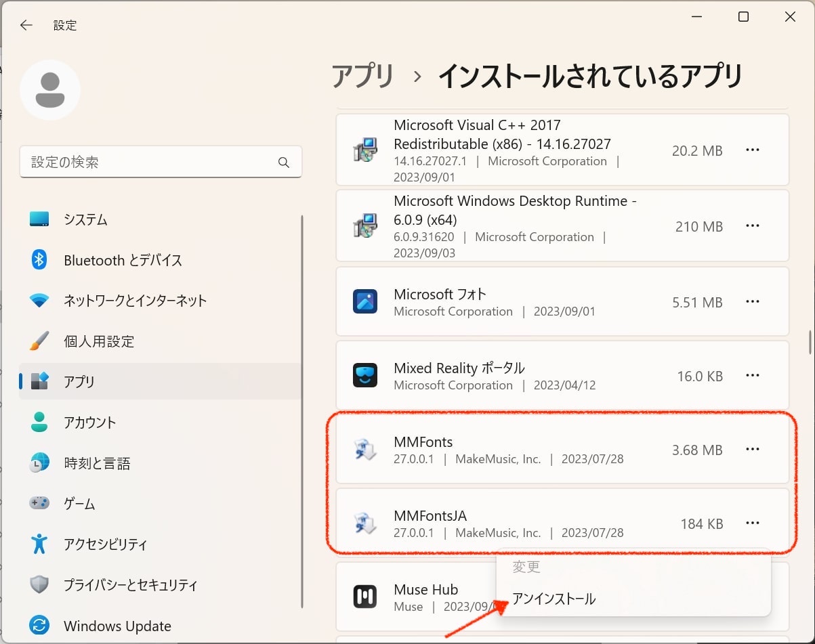Screen dimensions: 815x644
Task: Click the Windows Update sync icon
Action: (x=39, y=625)
